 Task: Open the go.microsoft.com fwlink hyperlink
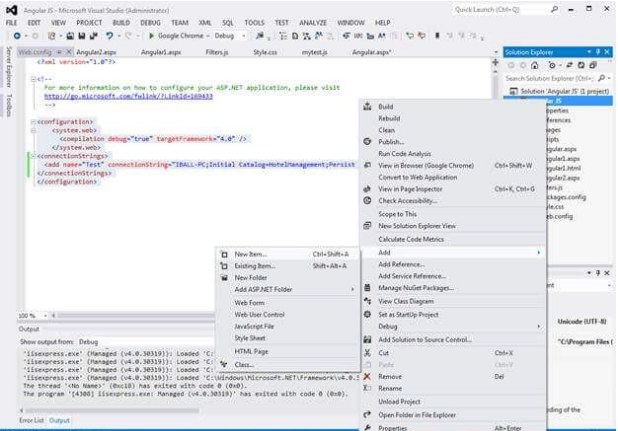pos(128,96)
